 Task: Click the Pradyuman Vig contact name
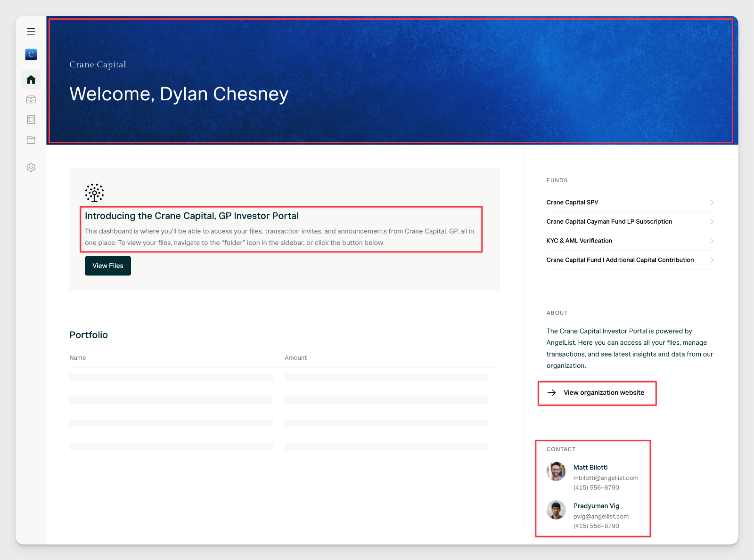tap(596, 506)
